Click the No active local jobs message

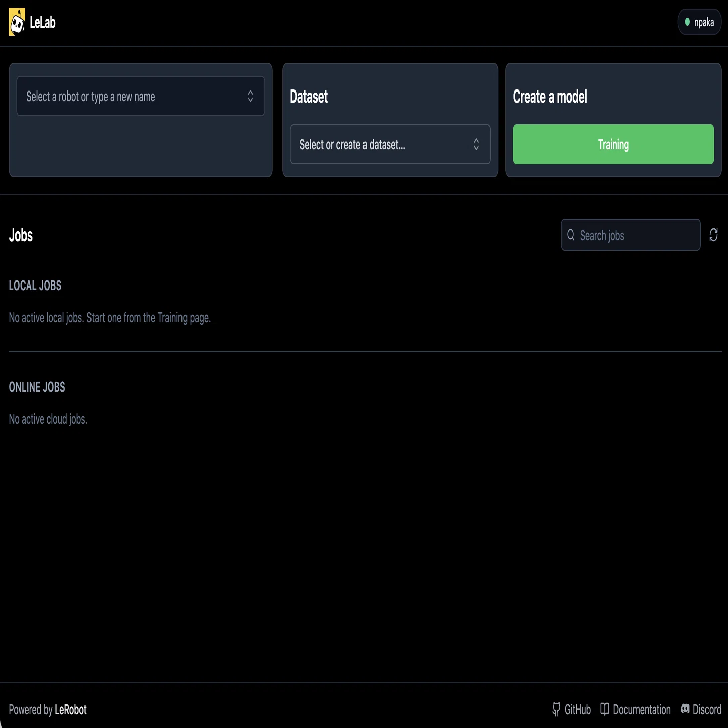click(x=110, y=318)
